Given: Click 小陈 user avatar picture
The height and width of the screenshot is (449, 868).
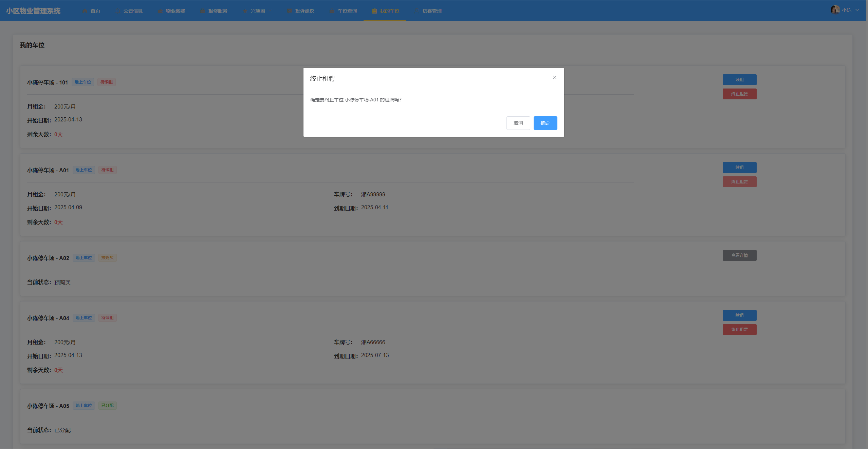Looking at the screenshot, I should point(835,10).
